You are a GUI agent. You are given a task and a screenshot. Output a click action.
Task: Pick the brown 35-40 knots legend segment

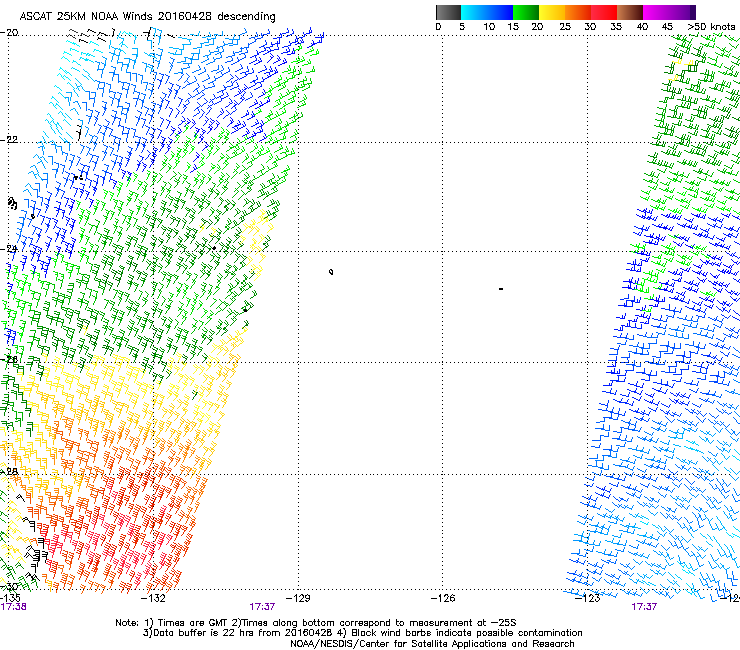click(x=630, y=12)
